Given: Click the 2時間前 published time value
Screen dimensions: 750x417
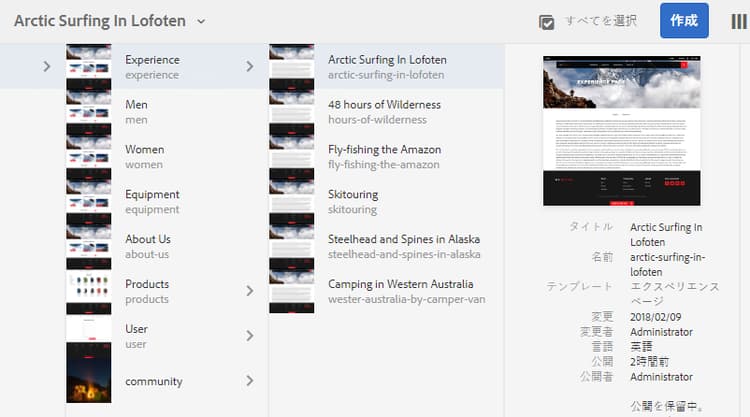Looking at the screenshot, I should tap(649, 362).
